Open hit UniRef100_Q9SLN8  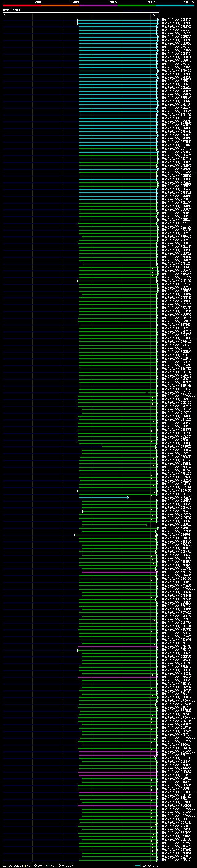pyautogui.click(x=177, y=122)
